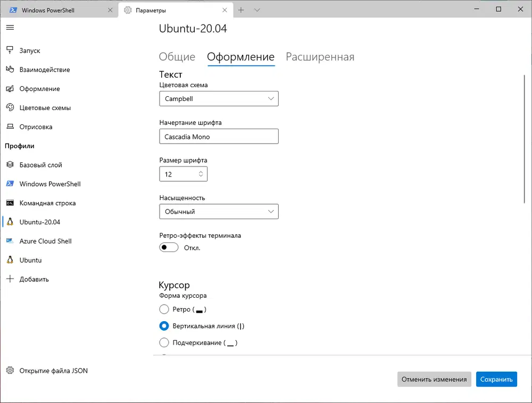Open the Базовый слой profile
The height and width of the screenshot is (403, 532).
[x=41, y=165]
